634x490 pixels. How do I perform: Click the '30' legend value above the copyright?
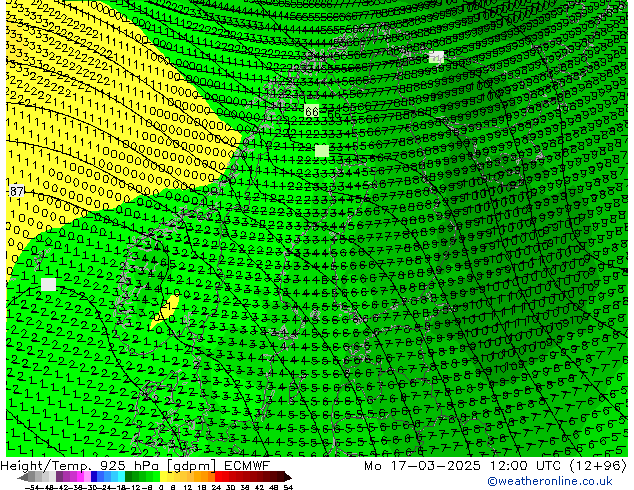coord(230,487)
